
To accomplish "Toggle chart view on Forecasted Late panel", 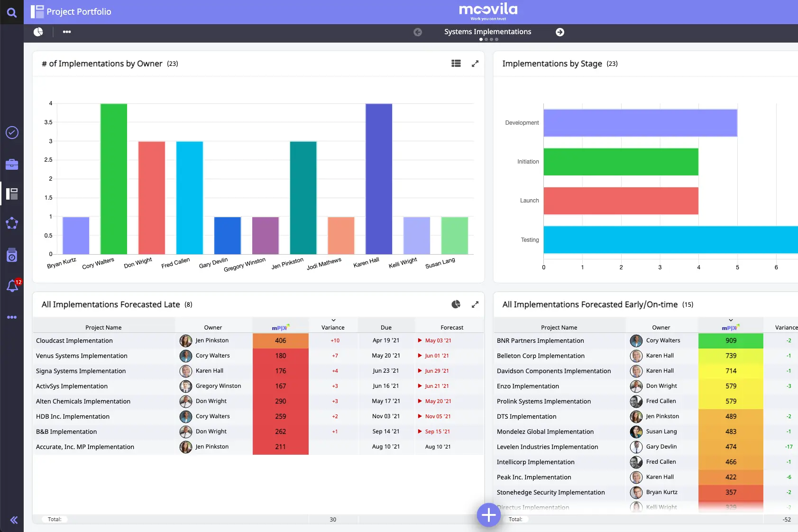I will coord(456,304).
